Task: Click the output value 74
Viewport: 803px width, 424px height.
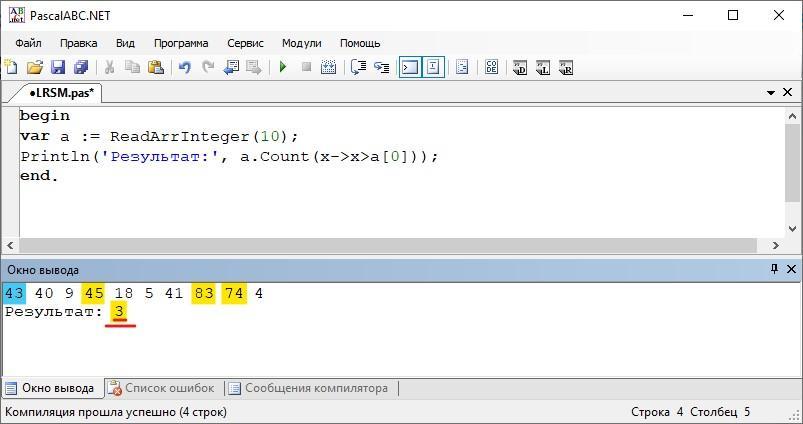Action: [234, 293]
